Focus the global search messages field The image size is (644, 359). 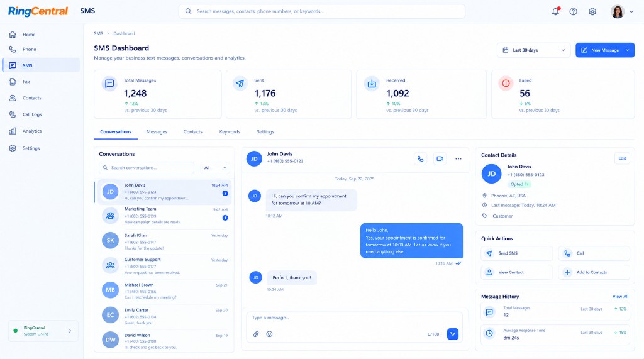pos(321,11)
